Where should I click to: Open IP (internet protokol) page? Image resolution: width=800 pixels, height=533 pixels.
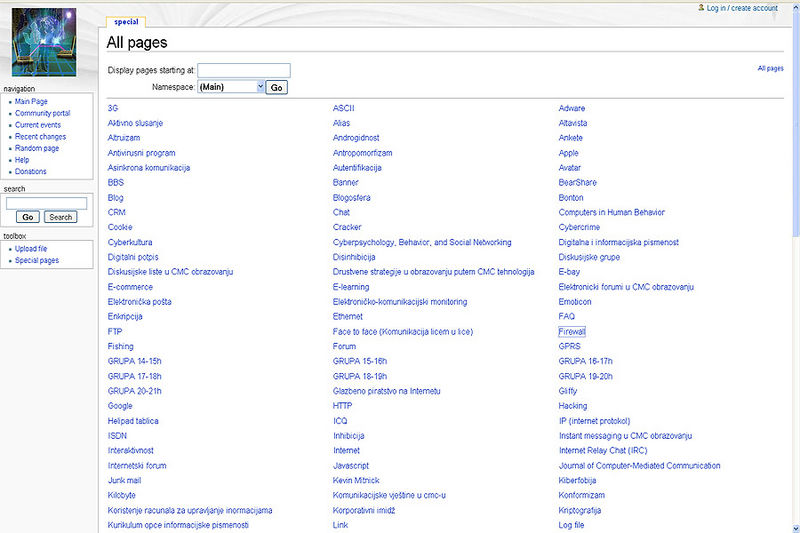coord(594,421)
